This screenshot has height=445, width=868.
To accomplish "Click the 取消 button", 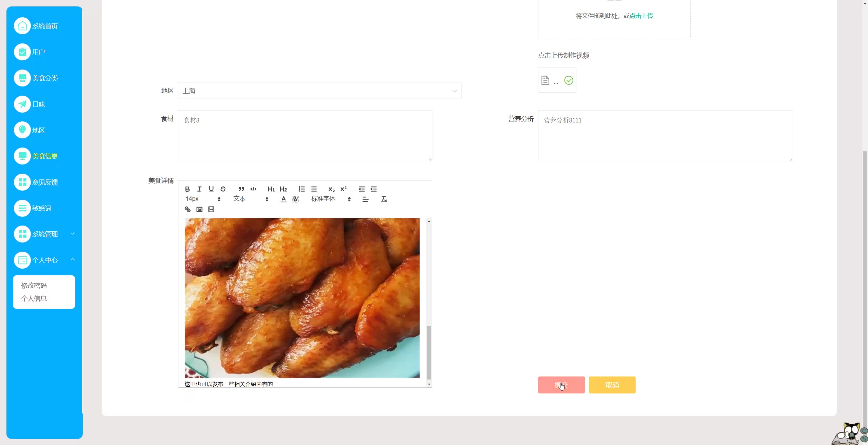I will tap(612, 385).
